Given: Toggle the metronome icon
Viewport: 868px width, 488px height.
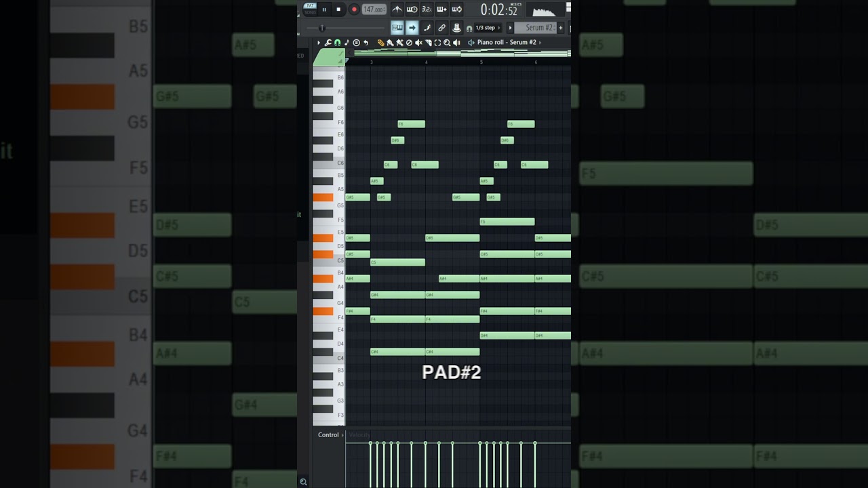Looking at the screenshot, I should (x=397, y=9).
